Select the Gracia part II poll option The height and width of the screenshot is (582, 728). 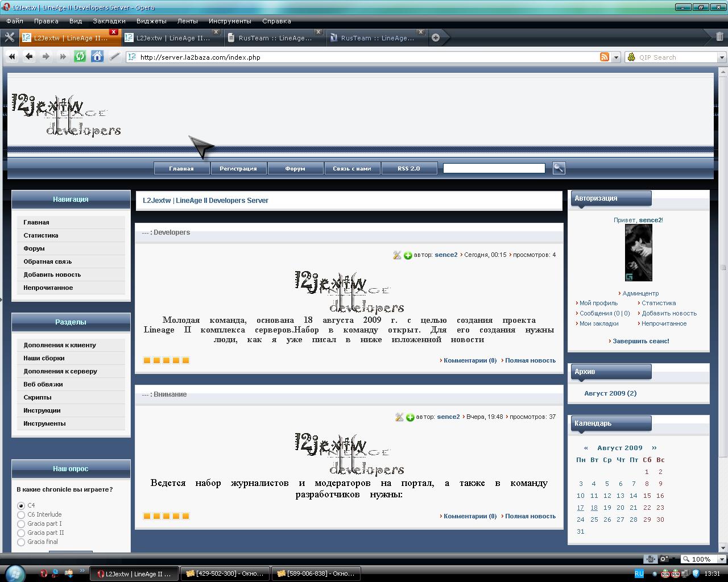(x=21, y=533)
